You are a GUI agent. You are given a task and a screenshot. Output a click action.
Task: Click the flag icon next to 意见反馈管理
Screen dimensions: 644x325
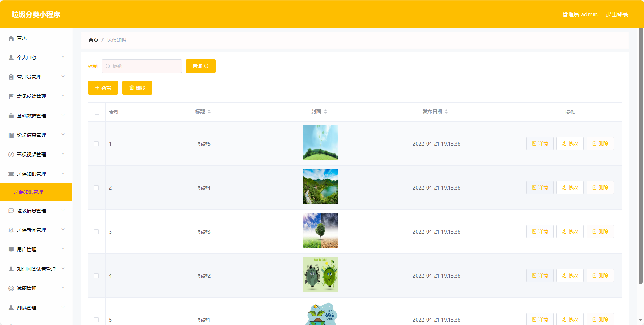pos(11,96)
